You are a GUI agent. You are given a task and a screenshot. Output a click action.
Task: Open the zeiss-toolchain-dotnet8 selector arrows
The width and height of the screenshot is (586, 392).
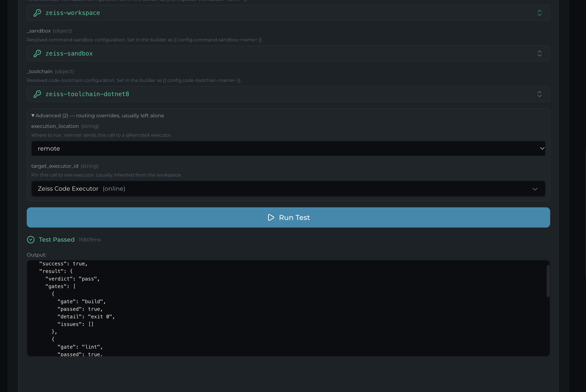click(x=539, y=94)
